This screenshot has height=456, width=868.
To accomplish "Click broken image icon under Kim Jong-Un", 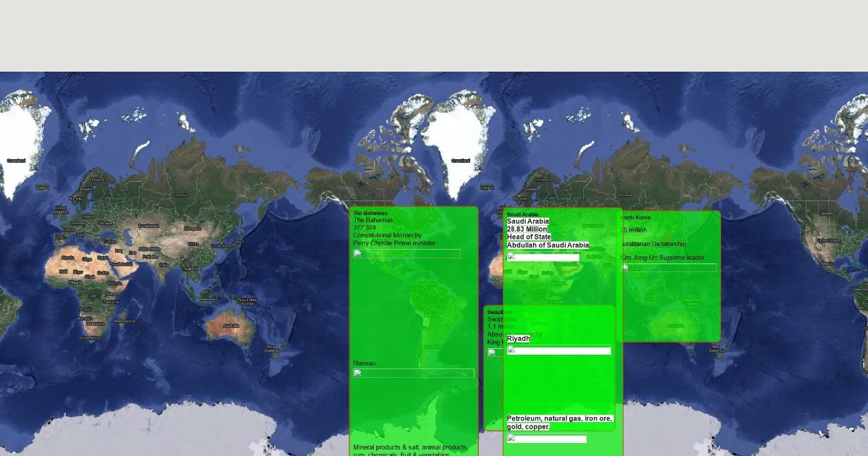I will [x=669, y=268].
